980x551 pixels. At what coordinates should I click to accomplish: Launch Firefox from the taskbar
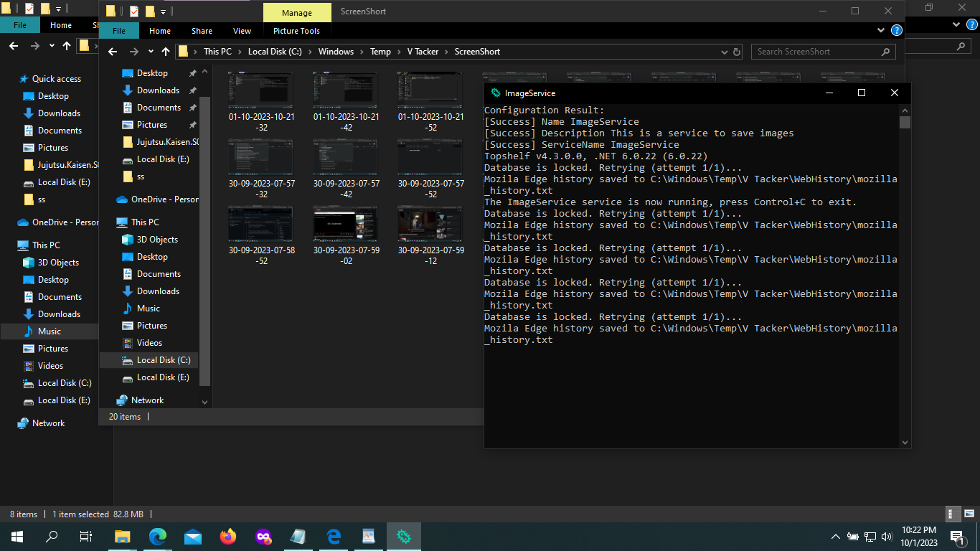click(228, 536)
